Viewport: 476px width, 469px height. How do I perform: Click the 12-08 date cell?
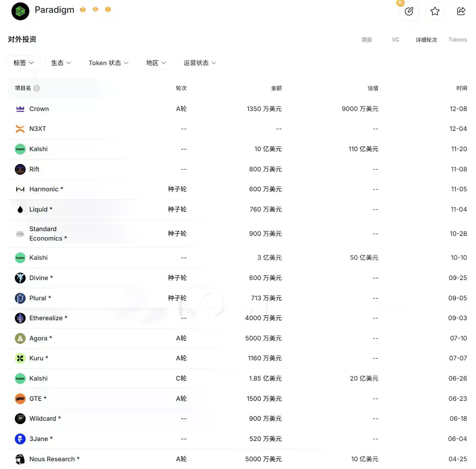point(458,109)
